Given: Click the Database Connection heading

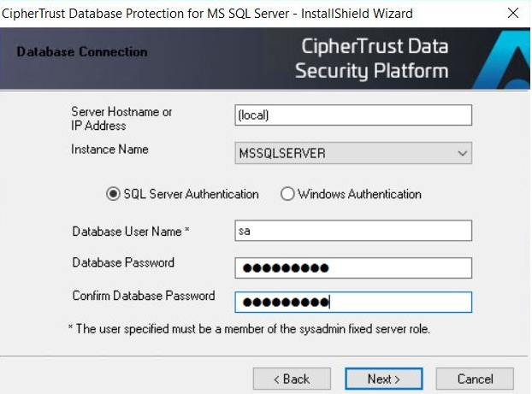Looking at the screenshot, I should click(82, 52).
